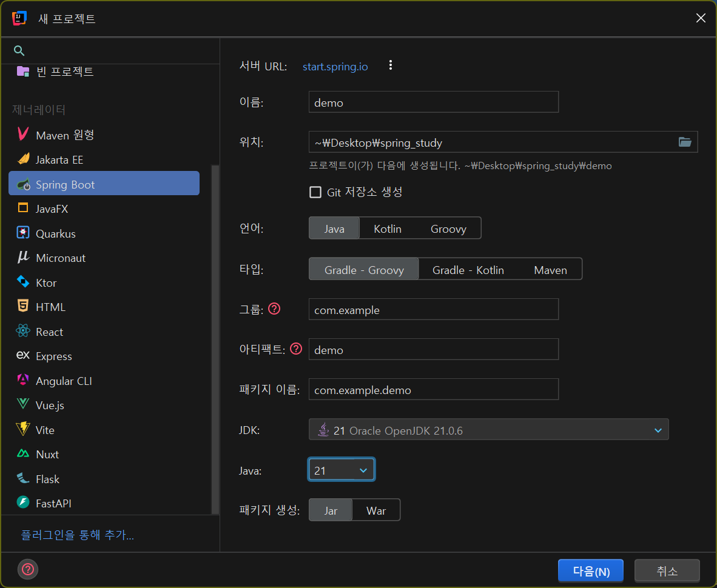This screenshot has width=717, height=588.
Task: Browse for location with folder icon
Action: pyautogui.click(x=684, y=142)
